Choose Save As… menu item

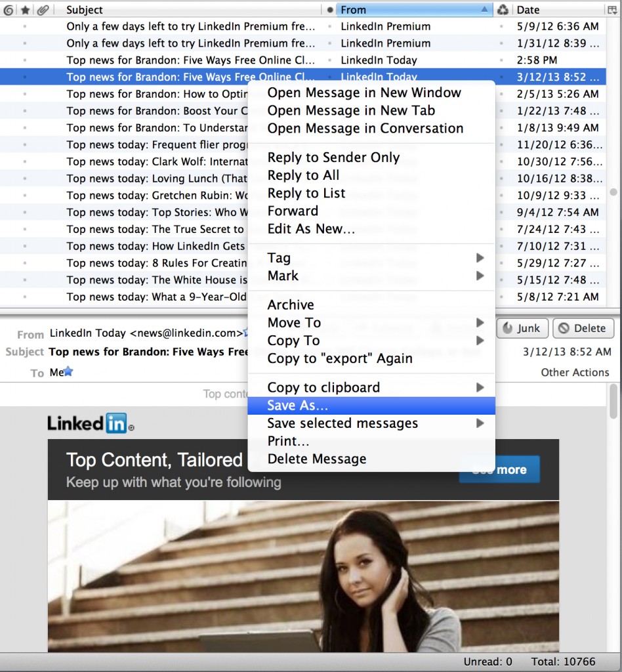[x=371, y=405]
